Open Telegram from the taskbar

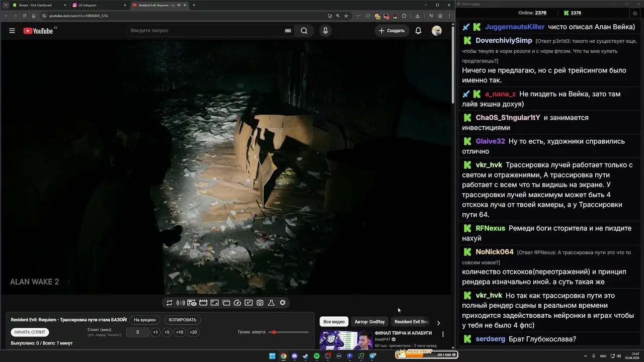[373, 356]
